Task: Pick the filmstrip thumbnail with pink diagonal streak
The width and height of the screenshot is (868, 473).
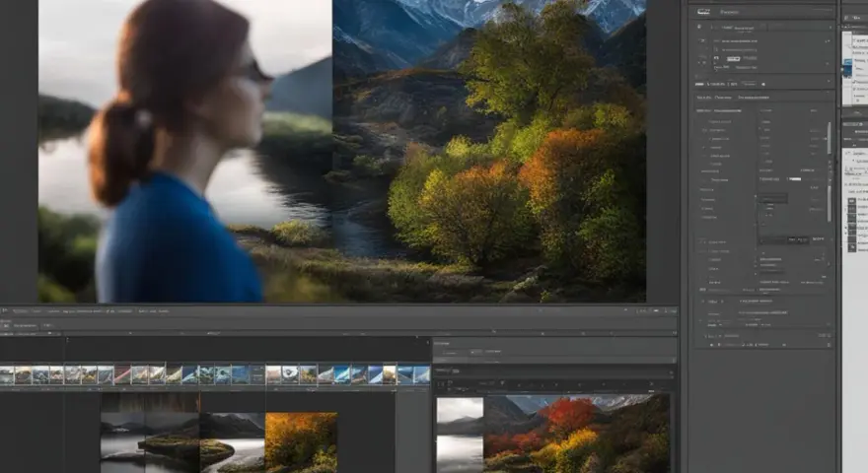Action: [x=122, y=374]
